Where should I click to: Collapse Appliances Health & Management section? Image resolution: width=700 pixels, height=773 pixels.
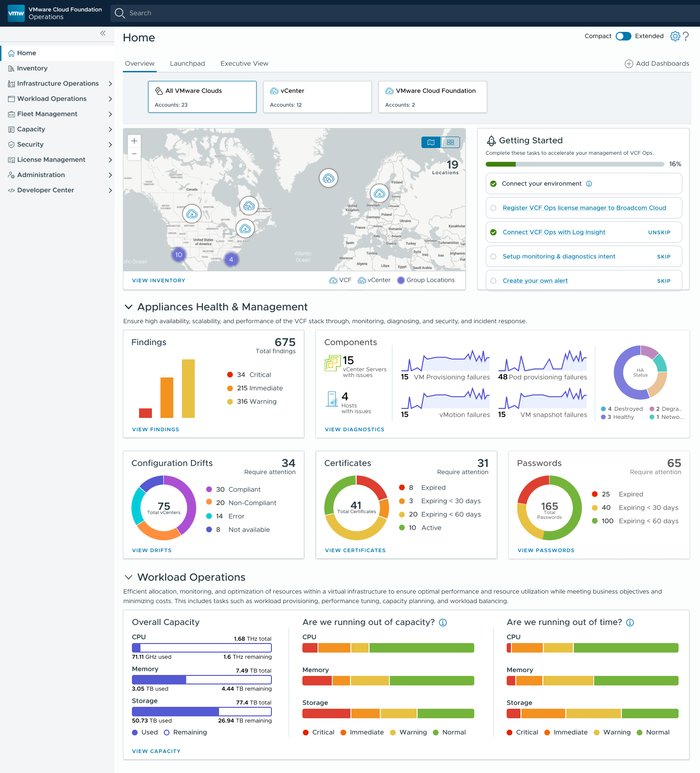129,307
